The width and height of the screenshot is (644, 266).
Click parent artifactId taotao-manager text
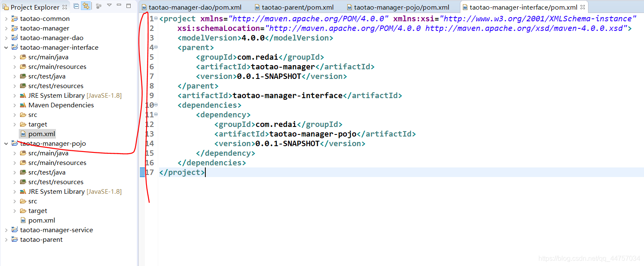click(283, 67)
